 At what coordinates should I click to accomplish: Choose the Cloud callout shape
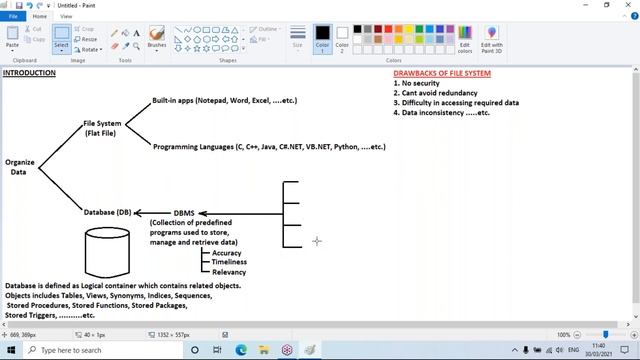(235, 49)
